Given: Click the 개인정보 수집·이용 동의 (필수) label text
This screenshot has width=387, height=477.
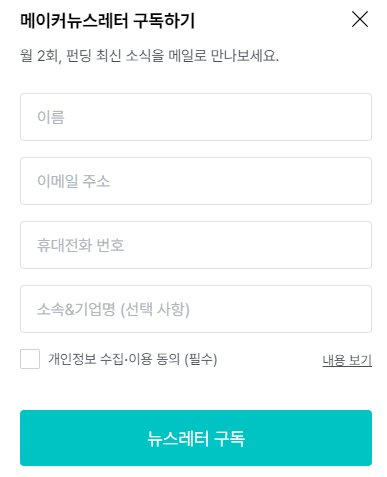Looking at the screenshot, I should (x=133, y=359).
